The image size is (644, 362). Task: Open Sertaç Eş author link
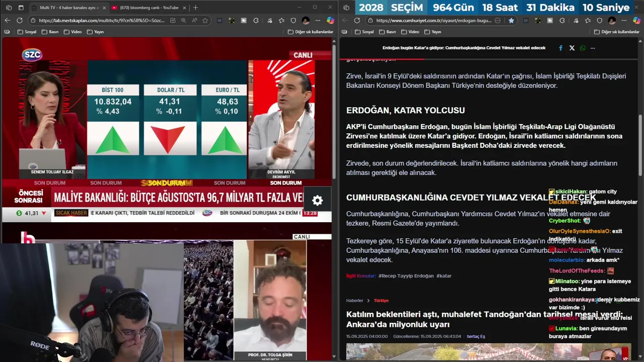(475, 336)
